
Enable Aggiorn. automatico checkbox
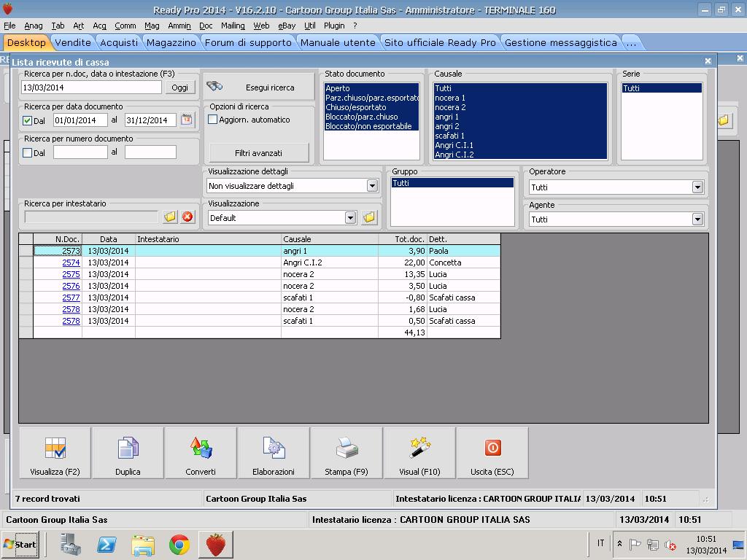click(213, 120)
